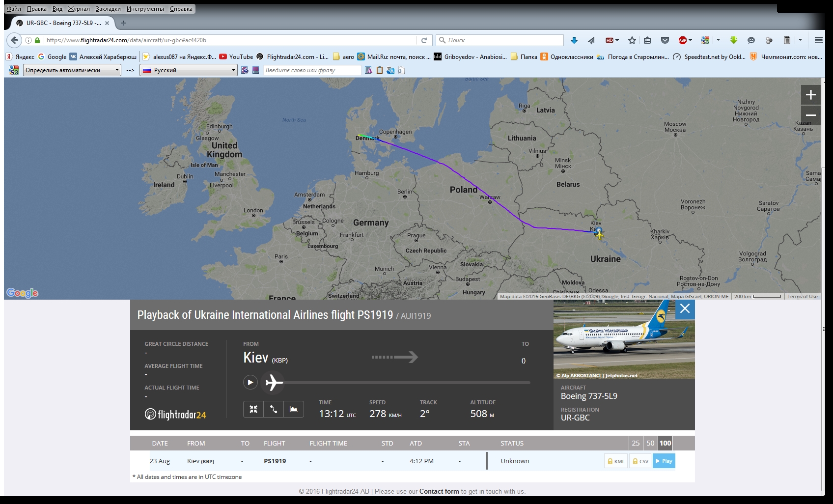This screenshot has height=504, width=833.
Task: Open a new browser tab
Action: click(123, 23)
